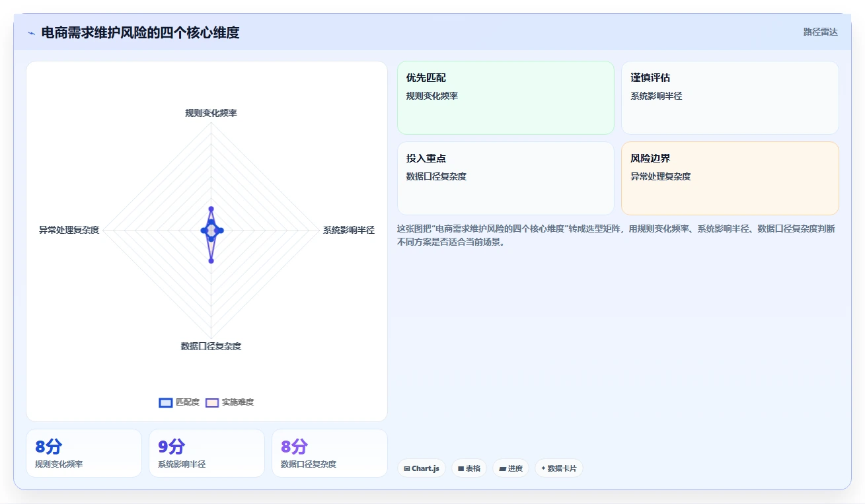Click the 进度 tag
This screenshot has height=504, width=865.
[511, 468]
